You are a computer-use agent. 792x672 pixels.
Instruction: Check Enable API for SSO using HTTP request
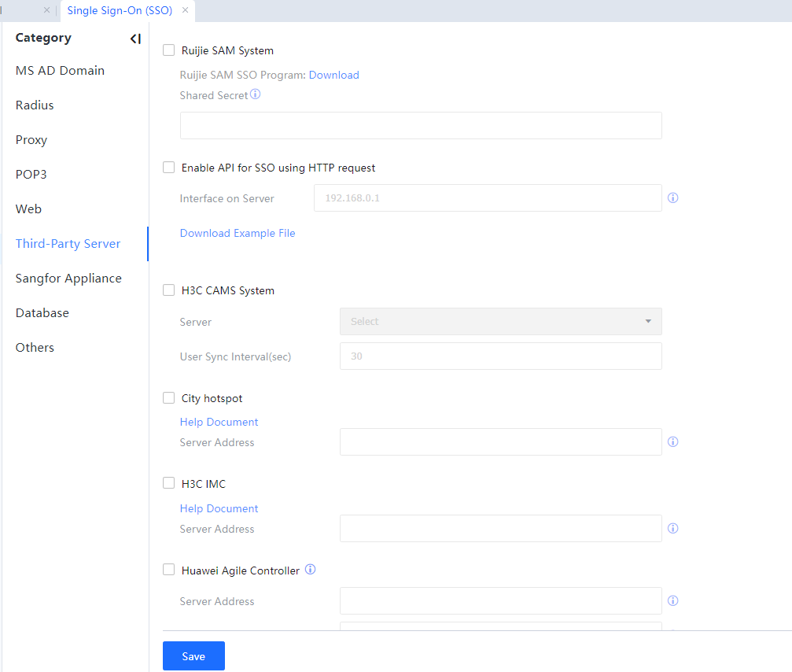[169, 168]
